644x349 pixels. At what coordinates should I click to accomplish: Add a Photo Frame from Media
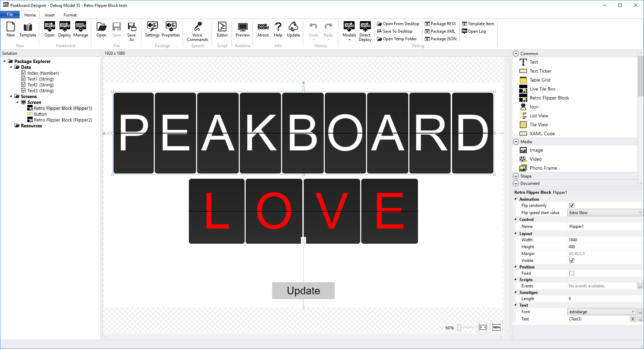tap(543, 168)
